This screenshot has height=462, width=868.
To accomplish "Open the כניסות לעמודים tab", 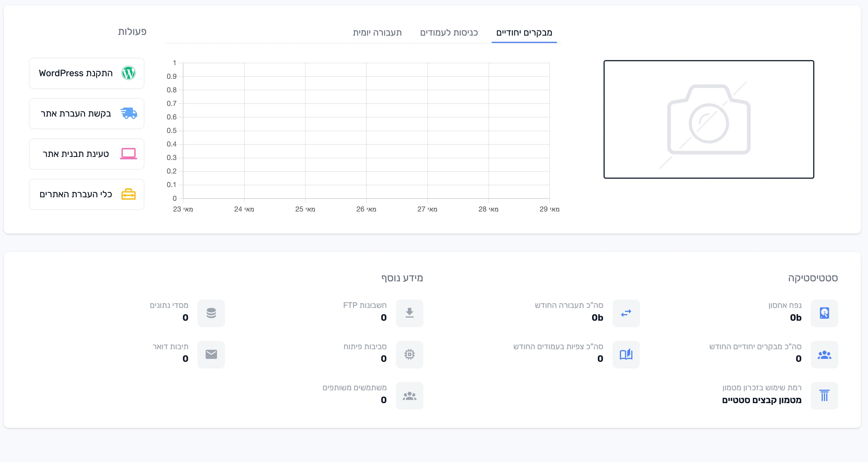I will 449,33.
